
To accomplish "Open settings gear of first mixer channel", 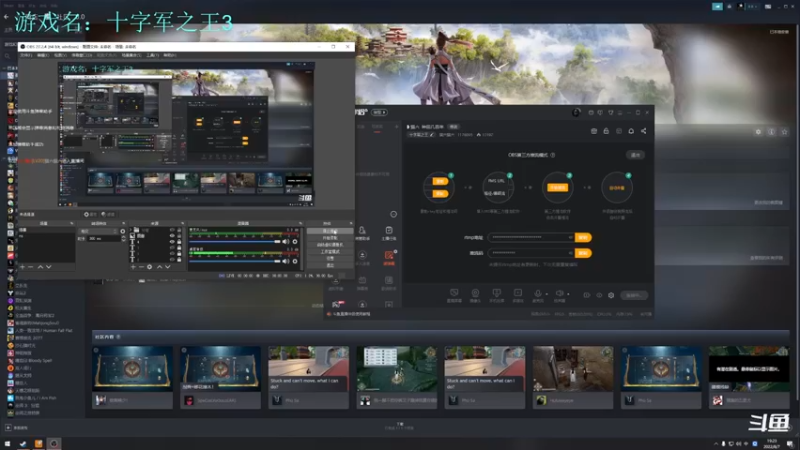I will [x=294, y=242].
